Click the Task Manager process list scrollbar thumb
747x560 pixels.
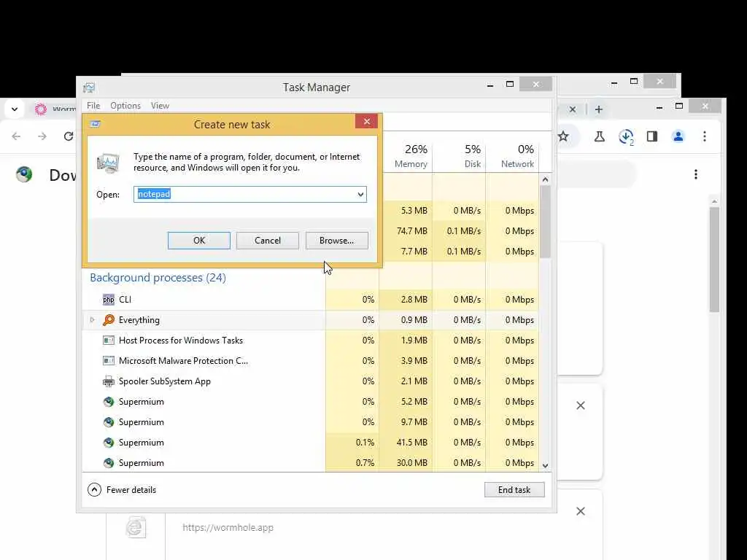pyautogui.click(x=546, y=222)
